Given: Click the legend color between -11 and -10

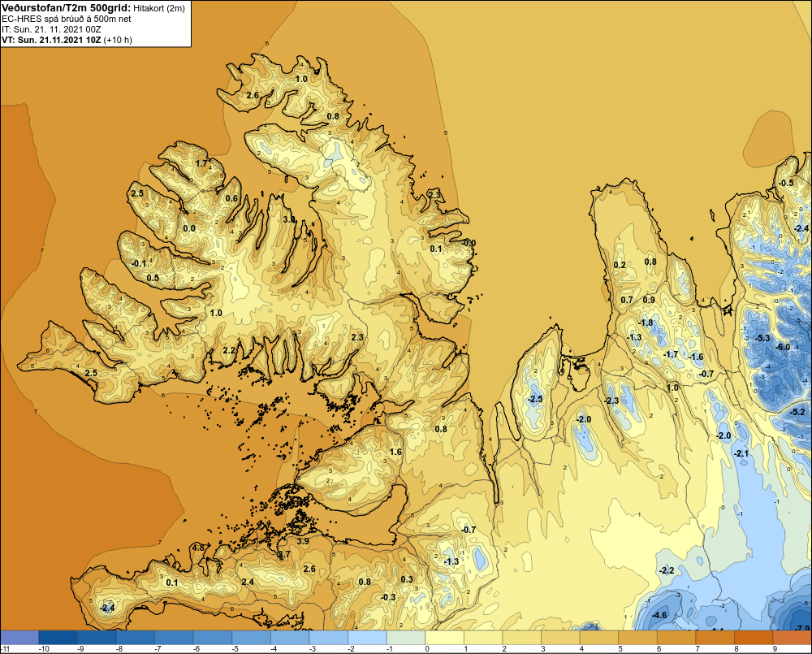Looking at the screenshot, I should click(x=19, y=638).
